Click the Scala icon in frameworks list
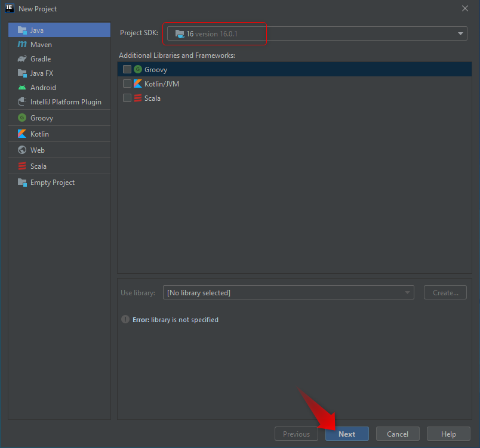 pos(138,98)
